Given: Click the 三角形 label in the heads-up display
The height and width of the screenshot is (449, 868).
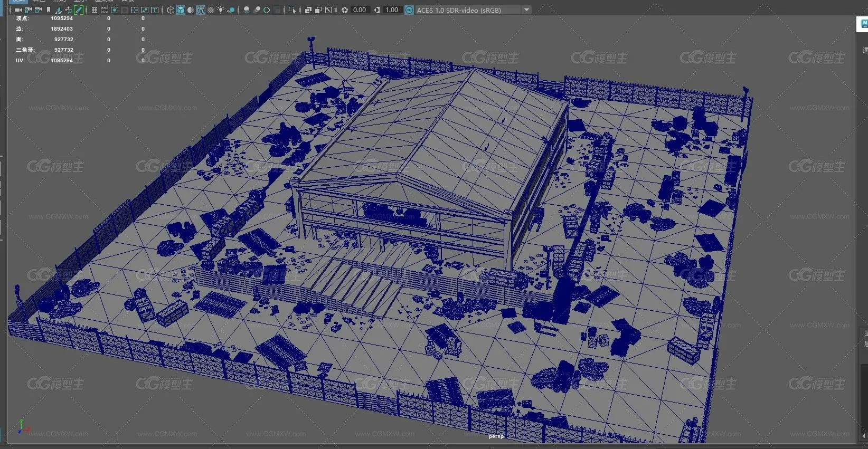Looking at the screenshot, I should tap(25, 50).
